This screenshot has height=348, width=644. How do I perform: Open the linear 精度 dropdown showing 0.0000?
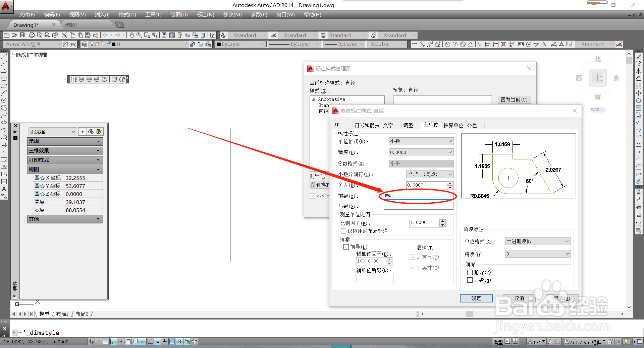421,152
